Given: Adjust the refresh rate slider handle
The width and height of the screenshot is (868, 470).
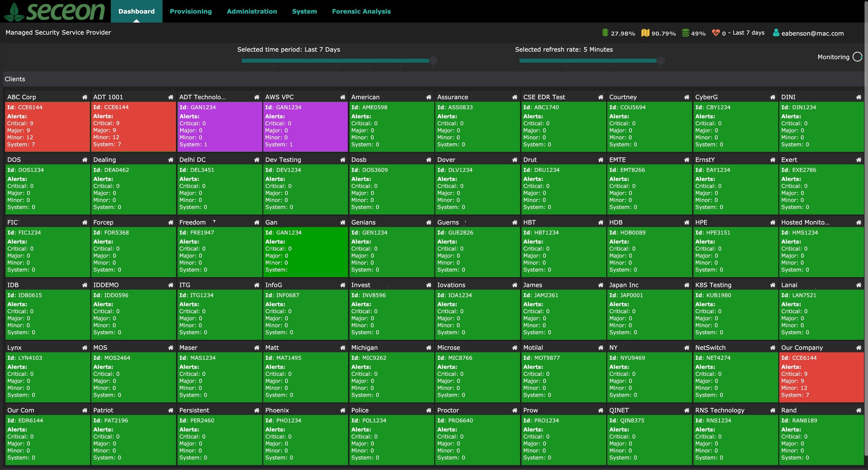Looking at the screenshot, I should coord(661,61).
